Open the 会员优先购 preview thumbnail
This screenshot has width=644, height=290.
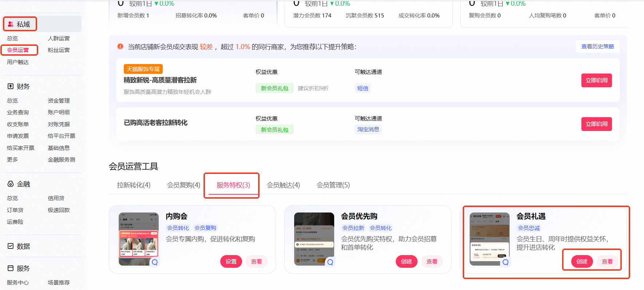pyautogui.click(x=314, y=239)
